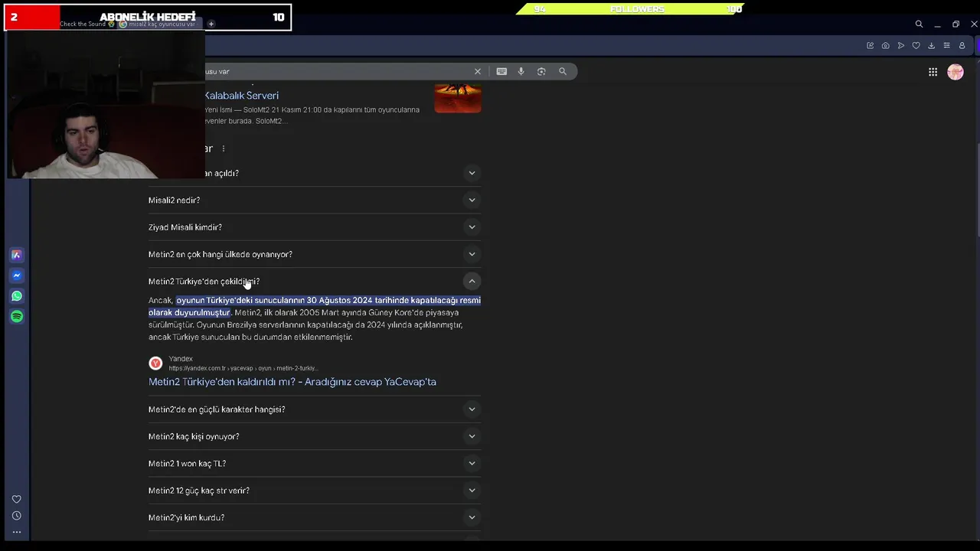
Task: Clear the Google search box text
Action: 478,71
